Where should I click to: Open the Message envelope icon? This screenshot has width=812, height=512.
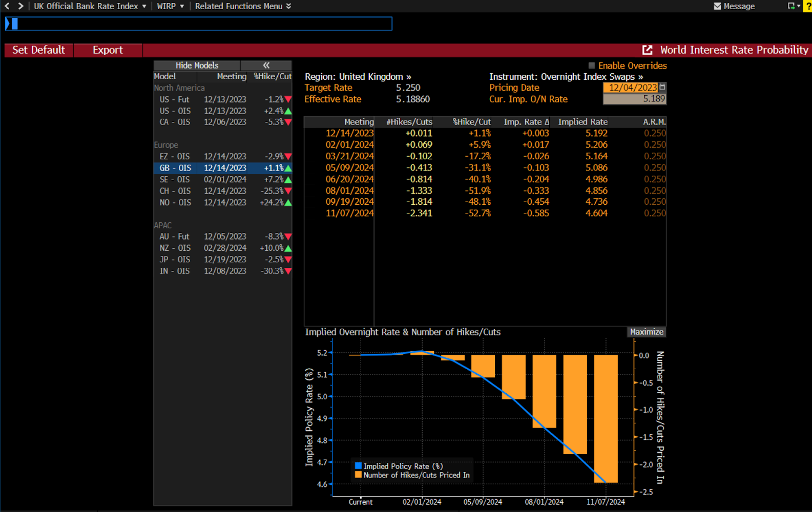(x=717, y=6)
